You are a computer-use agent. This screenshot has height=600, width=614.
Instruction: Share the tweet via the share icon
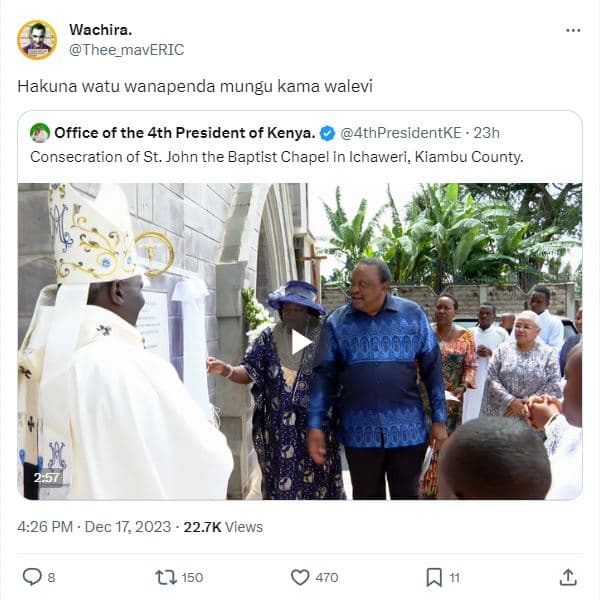pos(568,577)
